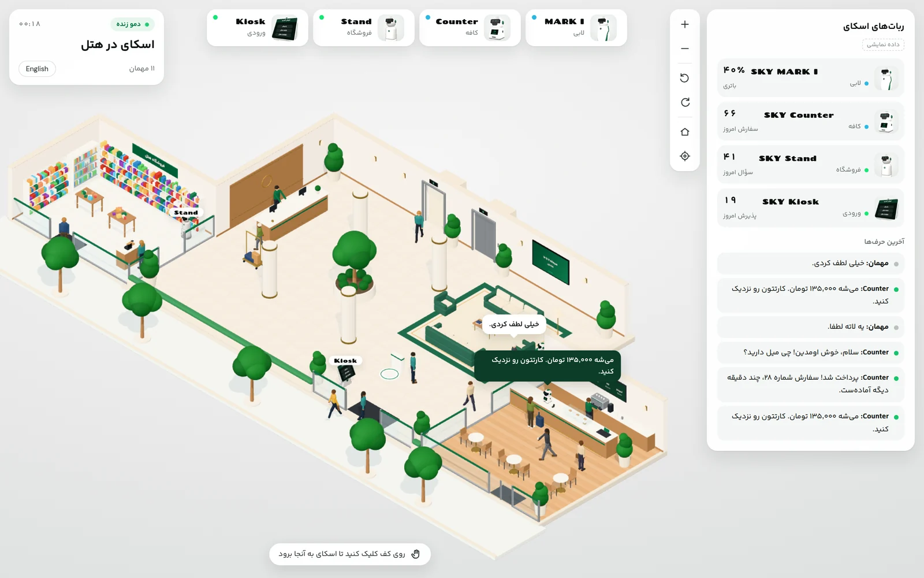Rotate view clockwise
The height and width of the screenshot is (578, 924).
click(x=685, y=102)
